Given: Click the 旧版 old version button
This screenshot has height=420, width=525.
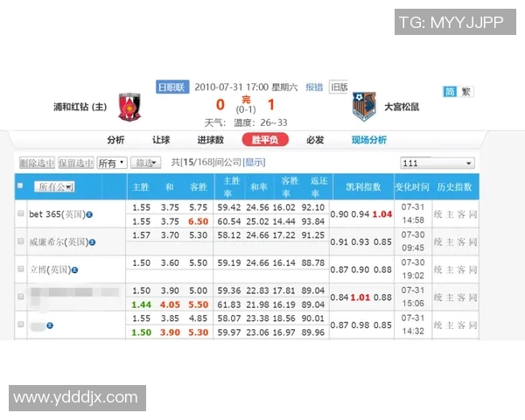Looking at the screenshot, I should pyautogui.click(x=339, y=87).
